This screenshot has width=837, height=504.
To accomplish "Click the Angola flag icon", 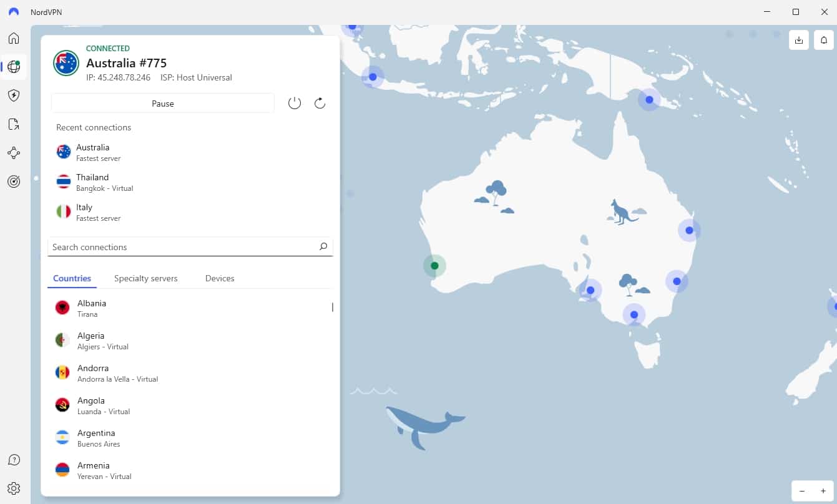I will [x=62, y=405].
